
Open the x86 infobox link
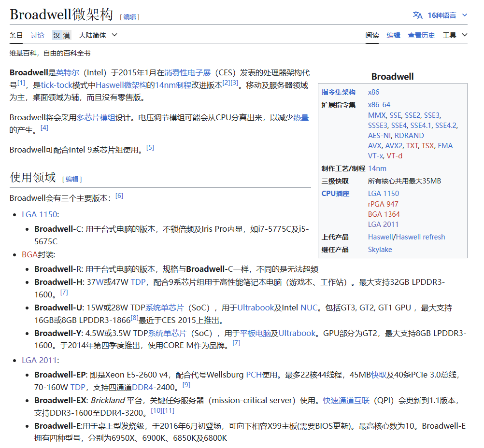coord(373,92)
